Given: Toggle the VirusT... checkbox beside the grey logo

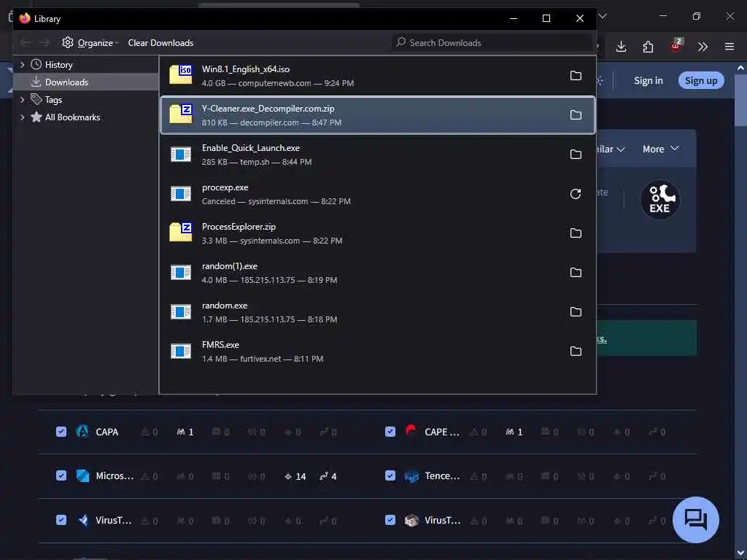Looking at the screenshot, I should pos(390,520).
